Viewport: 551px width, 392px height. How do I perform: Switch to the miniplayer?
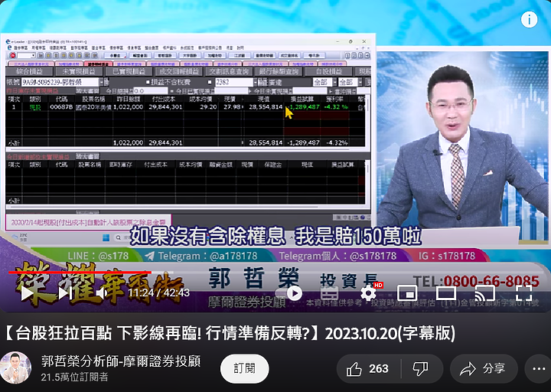pos(407,292)
